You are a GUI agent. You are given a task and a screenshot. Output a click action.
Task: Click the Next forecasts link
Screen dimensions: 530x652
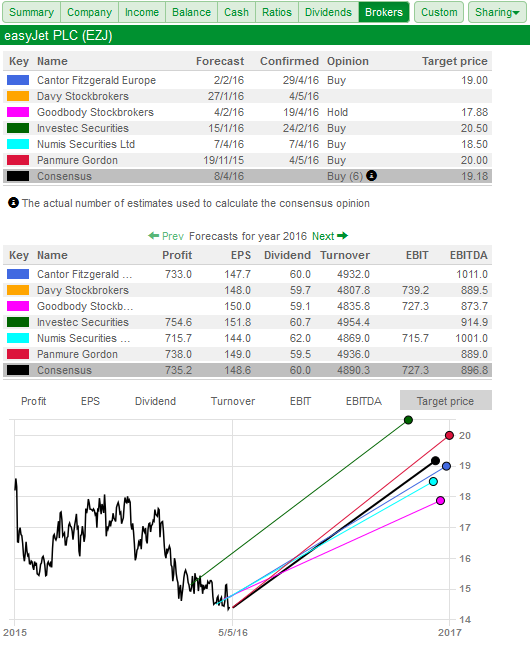(x=323, y=236)
